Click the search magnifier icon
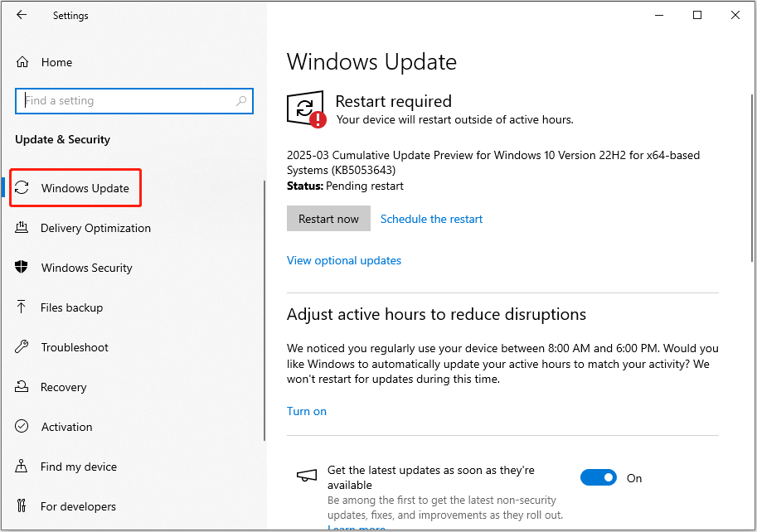 click(241, 100)
